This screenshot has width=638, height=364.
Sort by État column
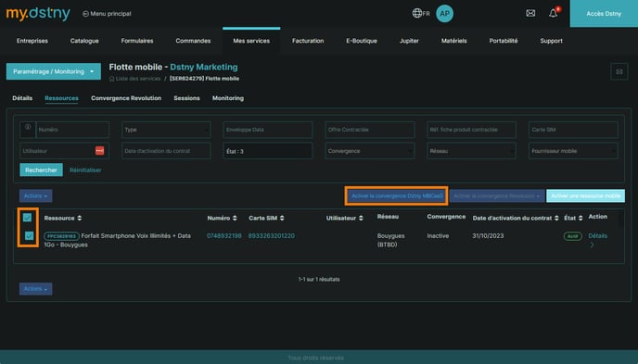[581, 219]
